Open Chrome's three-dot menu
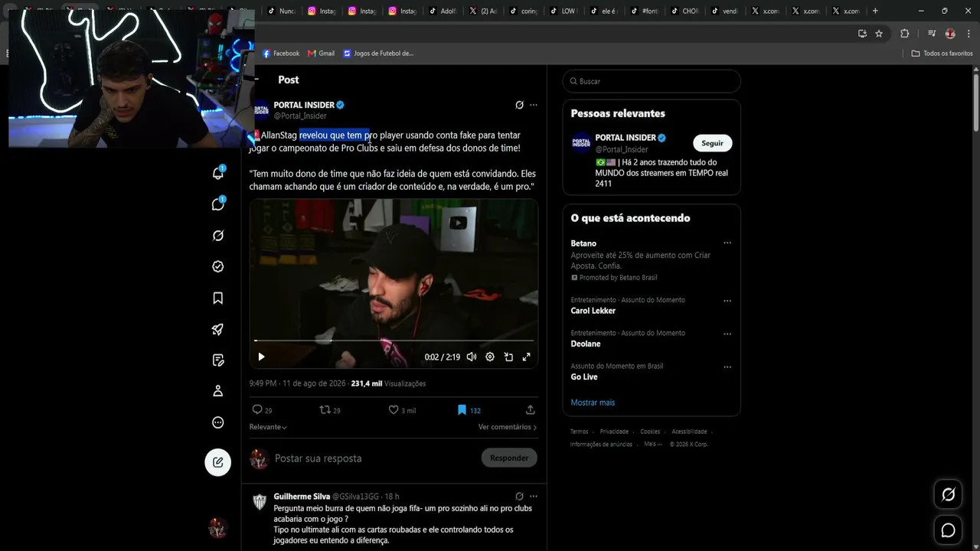 [x=969, y=34]
